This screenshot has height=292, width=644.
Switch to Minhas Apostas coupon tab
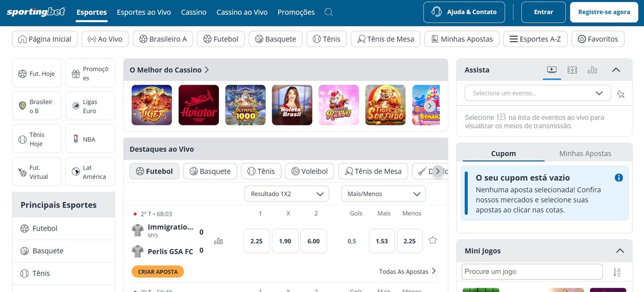tap(585, 153)
